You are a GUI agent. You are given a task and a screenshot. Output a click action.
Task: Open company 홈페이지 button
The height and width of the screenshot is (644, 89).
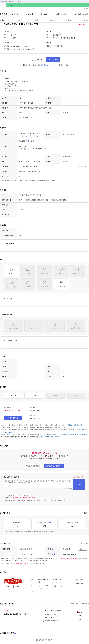coord(80,580)
